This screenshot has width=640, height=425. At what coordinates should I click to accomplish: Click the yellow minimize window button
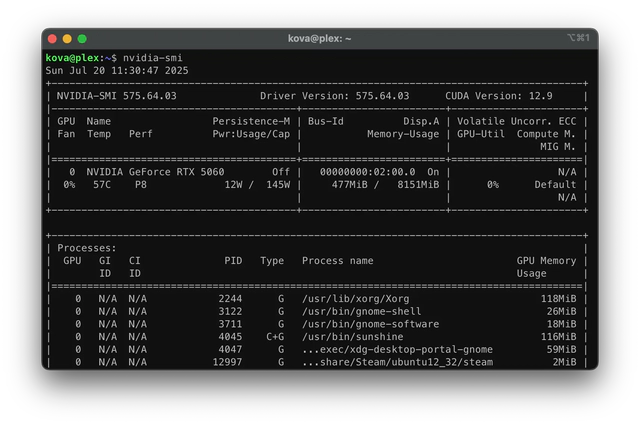pyautogui.click(x=67, y=38)
